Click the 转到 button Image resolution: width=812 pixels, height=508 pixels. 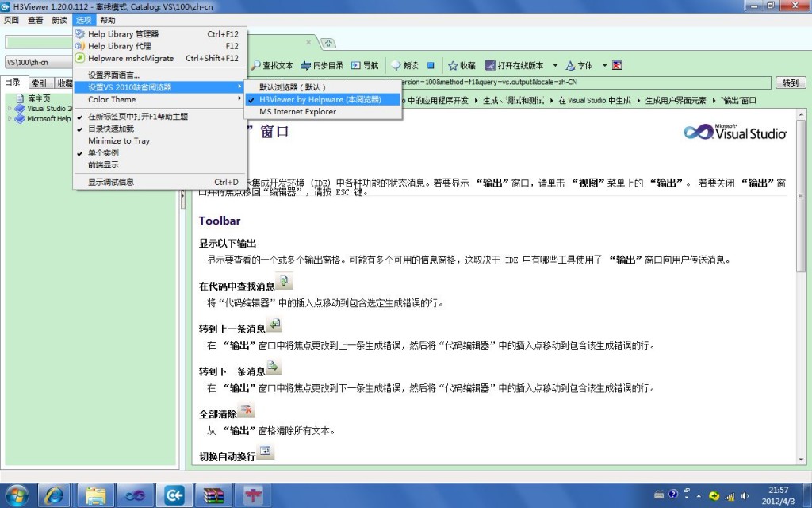[791, 83]
